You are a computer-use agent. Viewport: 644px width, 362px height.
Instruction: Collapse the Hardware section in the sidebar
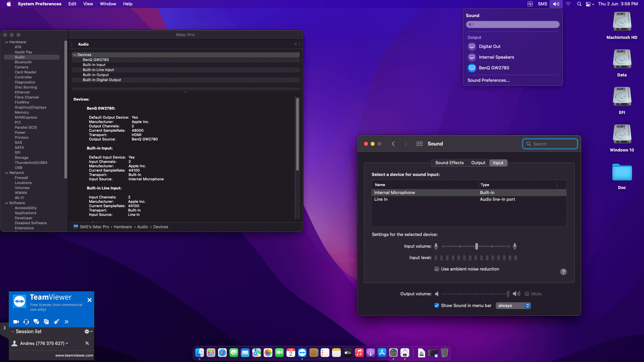(6, 42)
